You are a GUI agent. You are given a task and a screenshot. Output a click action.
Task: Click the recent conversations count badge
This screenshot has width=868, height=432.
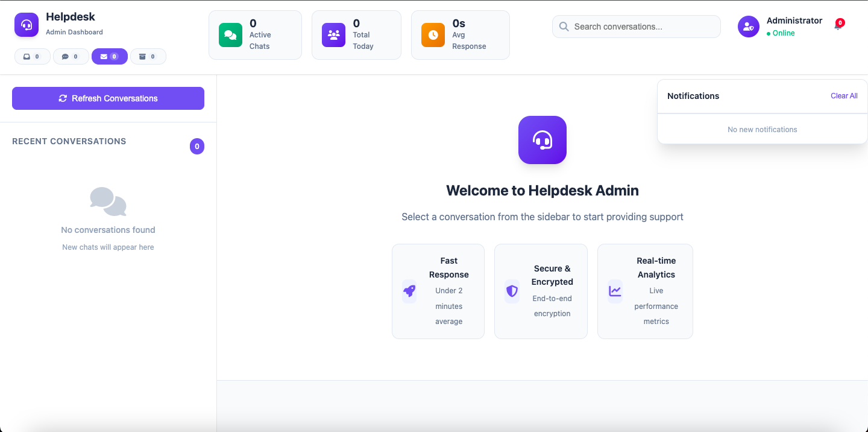pos(197,146)
